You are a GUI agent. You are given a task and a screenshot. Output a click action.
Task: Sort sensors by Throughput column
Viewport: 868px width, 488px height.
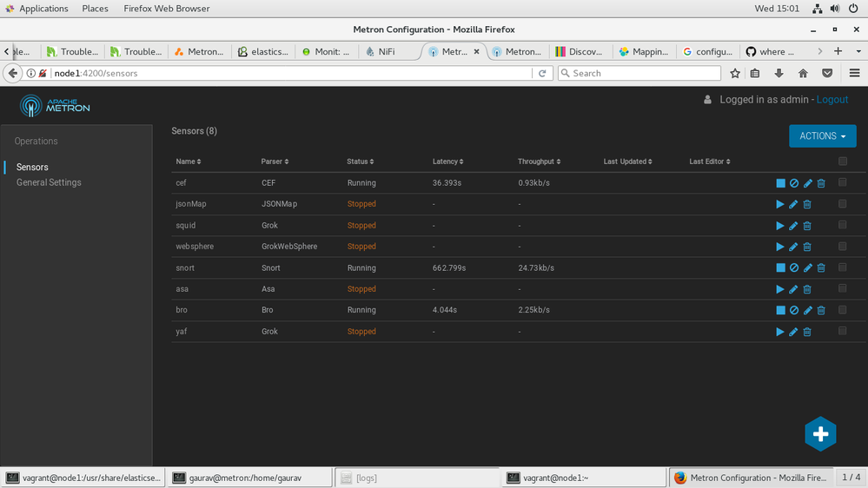pyautogui.click(x=540, y=162)
